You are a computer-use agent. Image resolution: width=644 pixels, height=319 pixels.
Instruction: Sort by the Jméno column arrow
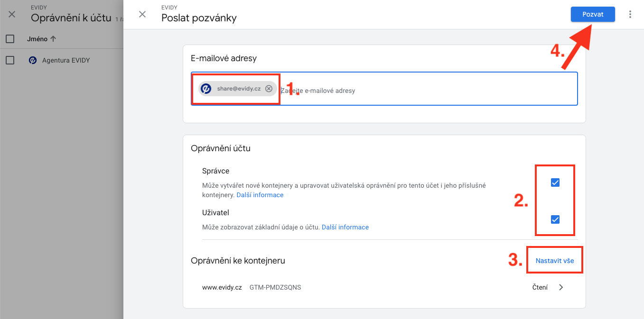pos(53,39)
